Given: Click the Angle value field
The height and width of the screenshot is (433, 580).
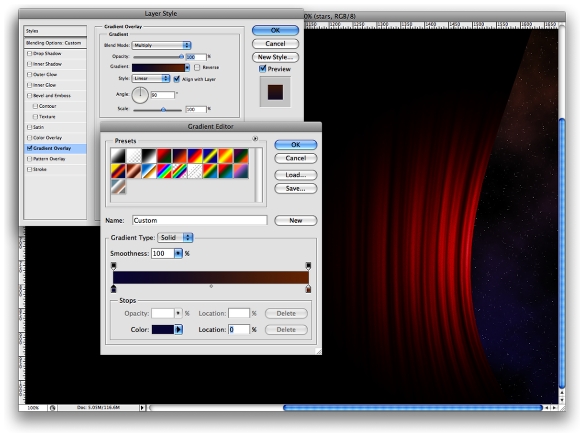Looking at the screenshot, I should (163, 95).
